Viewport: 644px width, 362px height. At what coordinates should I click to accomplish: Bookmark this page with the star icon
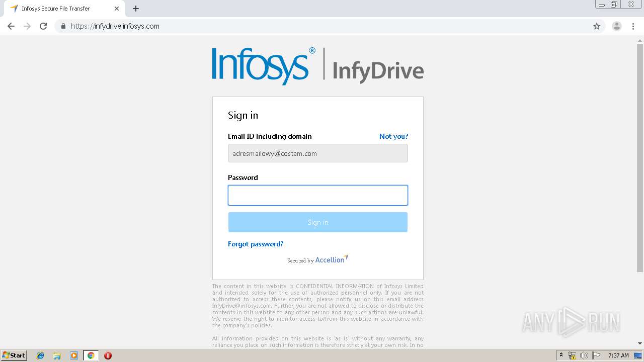(597, 26)
